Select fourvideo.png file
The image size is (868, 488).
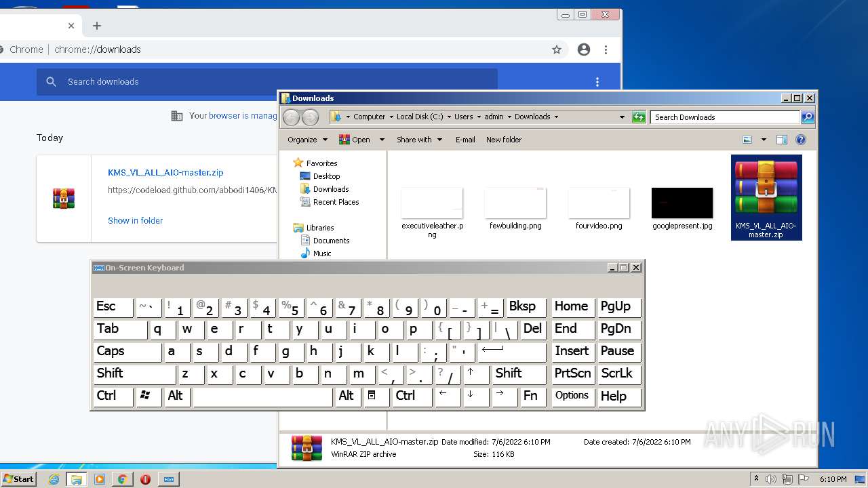(x=599, y=209)
